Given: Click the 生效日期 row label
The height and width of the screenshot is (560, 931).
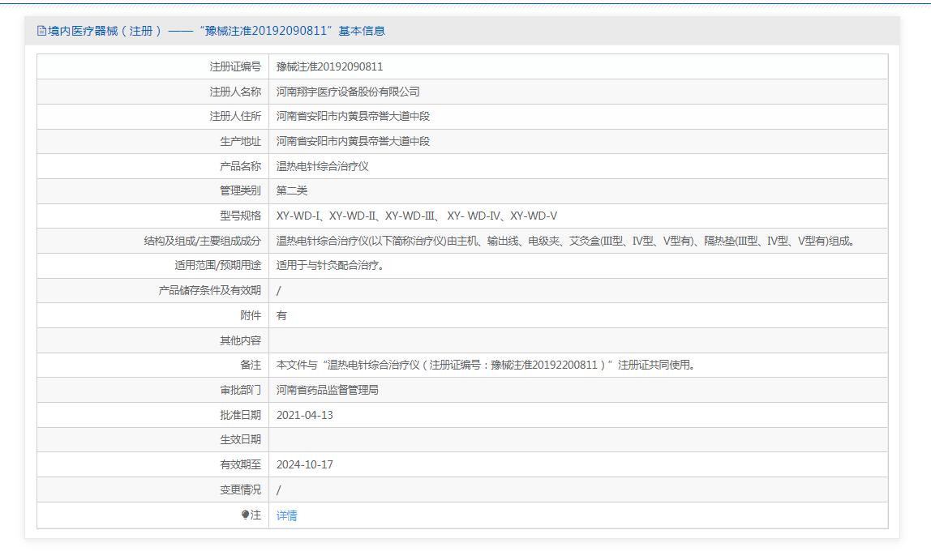Looking at the screenshot, I should 240,439.
